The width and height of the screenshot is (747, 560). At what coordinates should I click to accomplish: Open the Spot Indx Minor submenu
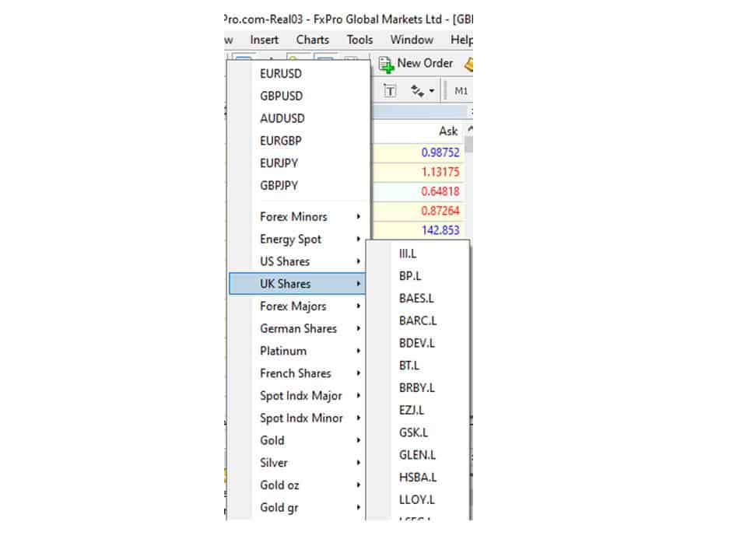298,418
